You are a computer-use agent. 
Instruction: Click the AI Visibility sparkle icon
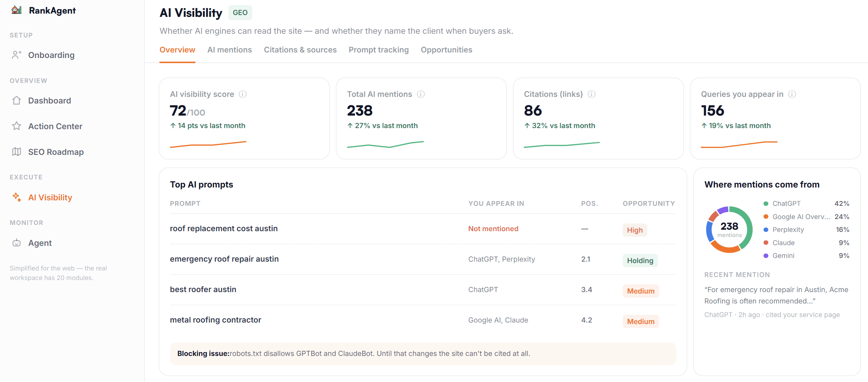16,197
